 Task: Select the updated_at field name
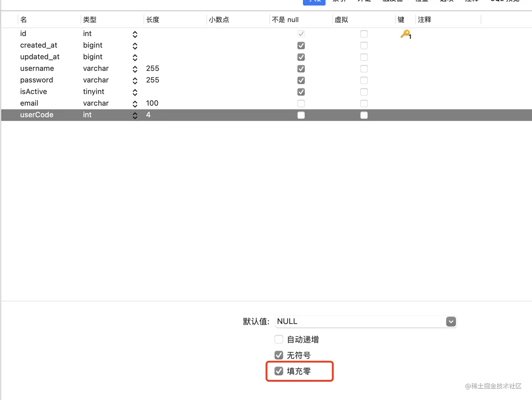point(40,57)
